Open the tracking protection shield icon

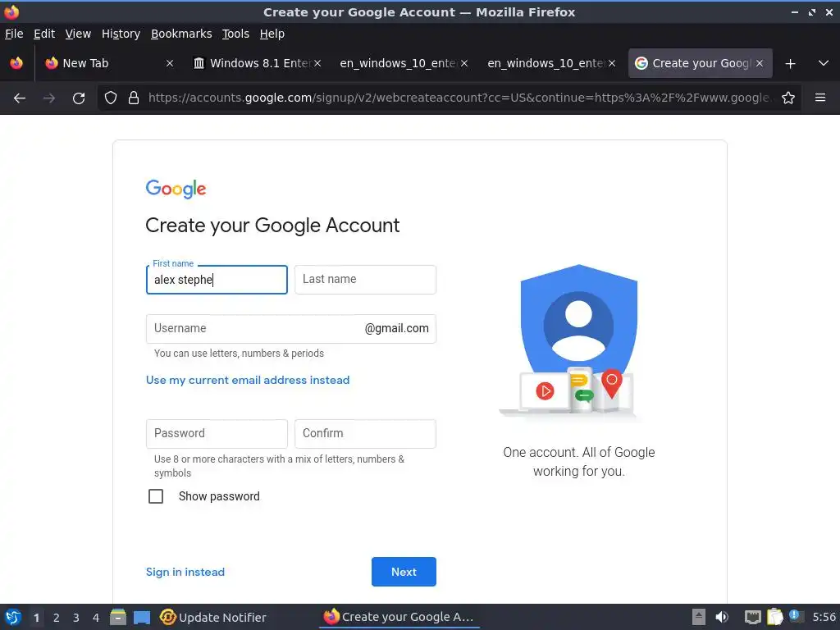point(111,98)
